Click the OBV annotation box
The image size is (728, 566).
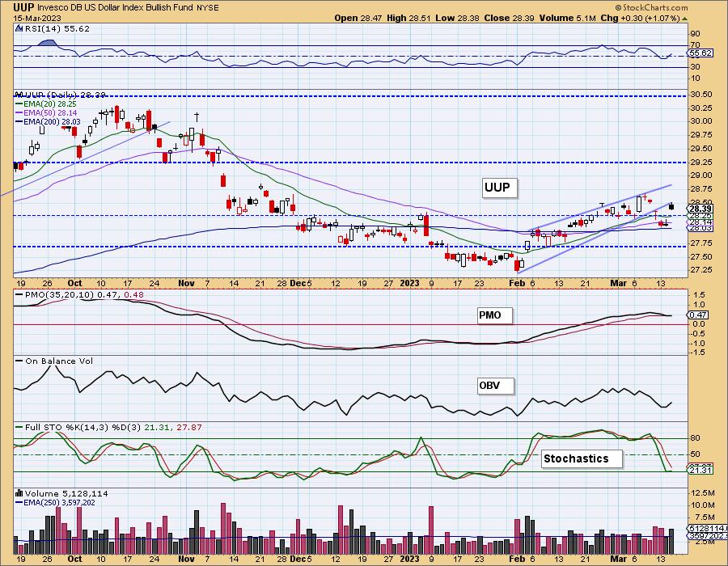pos(496,386)
